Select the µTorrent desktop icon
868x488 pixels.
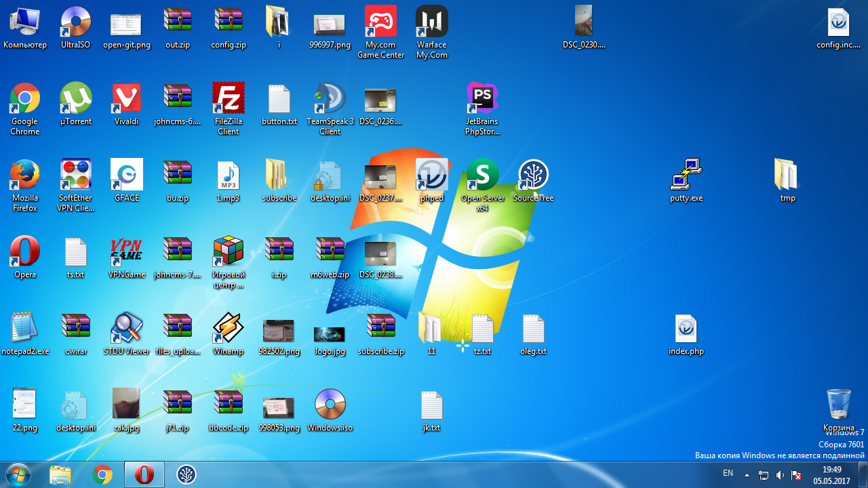click(x=76, y=99)
